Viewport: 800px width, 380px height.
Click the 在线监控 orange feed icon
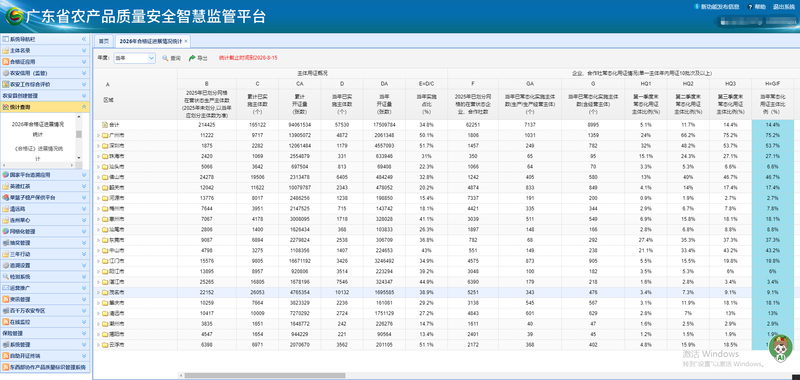pyautogui.click(x=6, y=322)
